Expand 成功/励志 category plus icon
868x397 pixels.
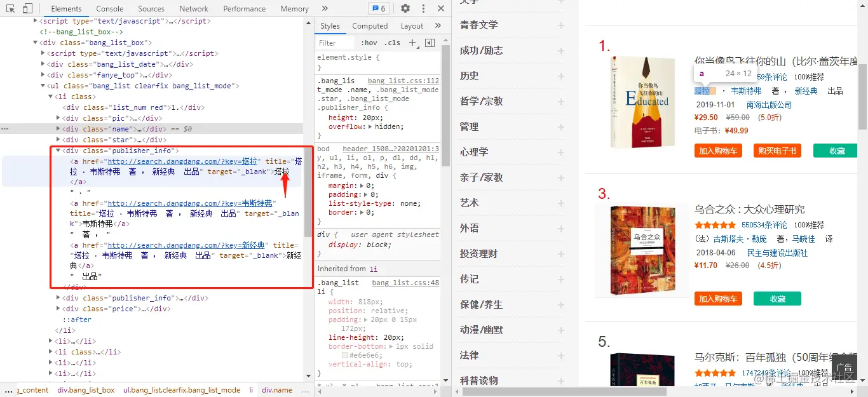561,51
